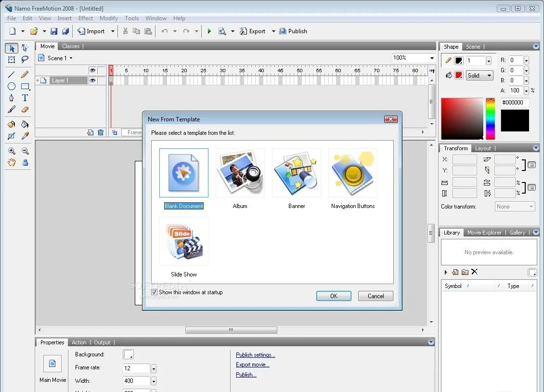Click the Open folder toolbar icon
Image resolution: width=544 pixels, height=392 pixels.
pos(34,31)
